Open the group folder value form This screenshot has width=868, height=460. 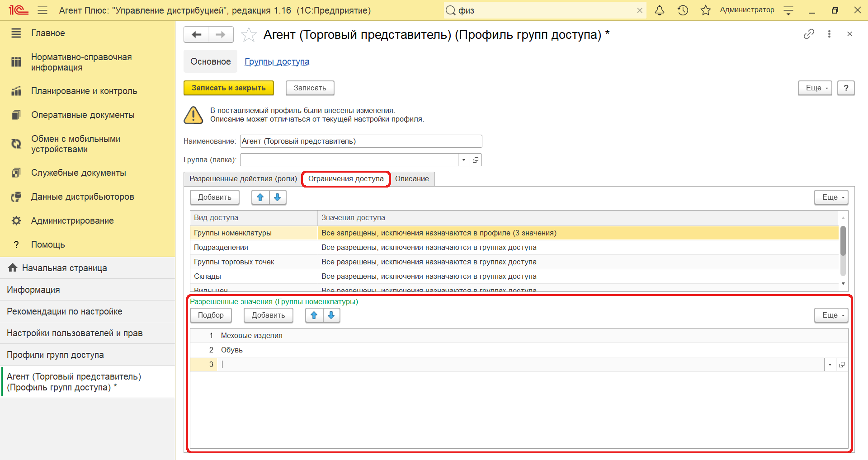tap(476, 160)
